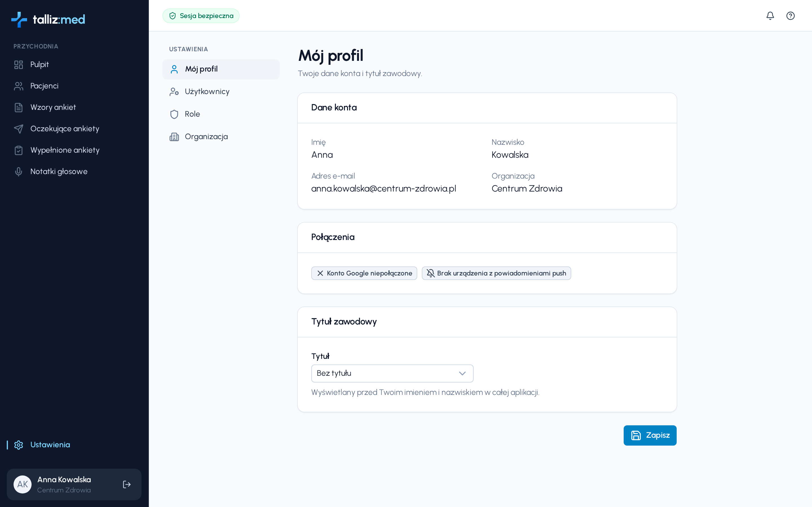Click the Notatki głosowe microphone icon
The image size is (812, 507).
(18, 171)
